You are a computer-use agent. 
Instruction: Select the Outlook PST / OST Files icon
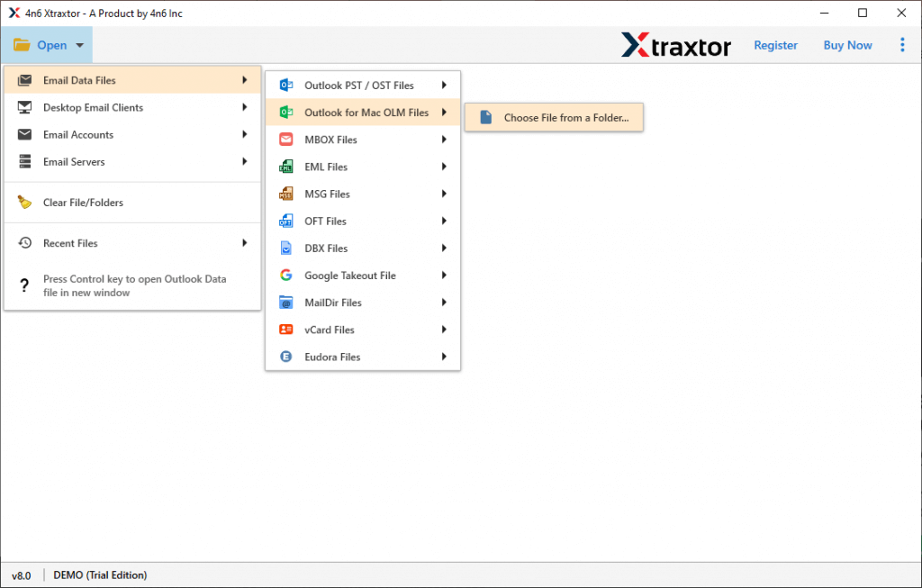288,85
